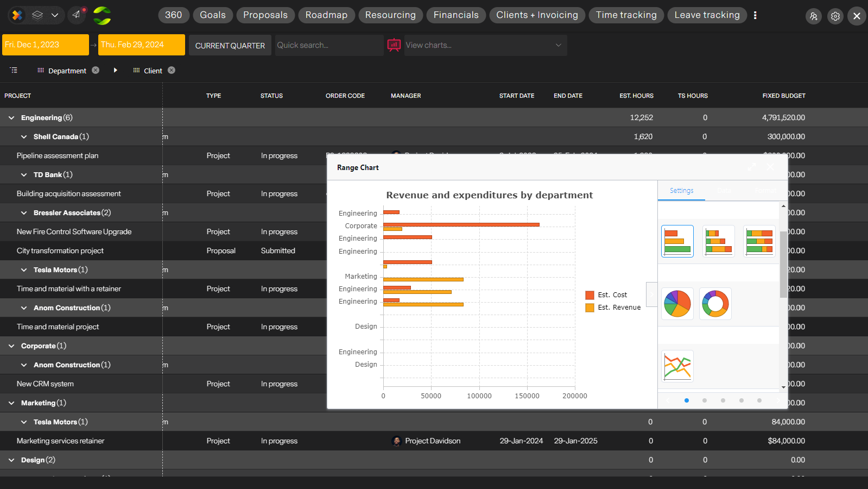This screenshot has width=868, height=489.
Task: Expand the dropdown arrow beside the layers icon
Action: click(x=55, y=15)
